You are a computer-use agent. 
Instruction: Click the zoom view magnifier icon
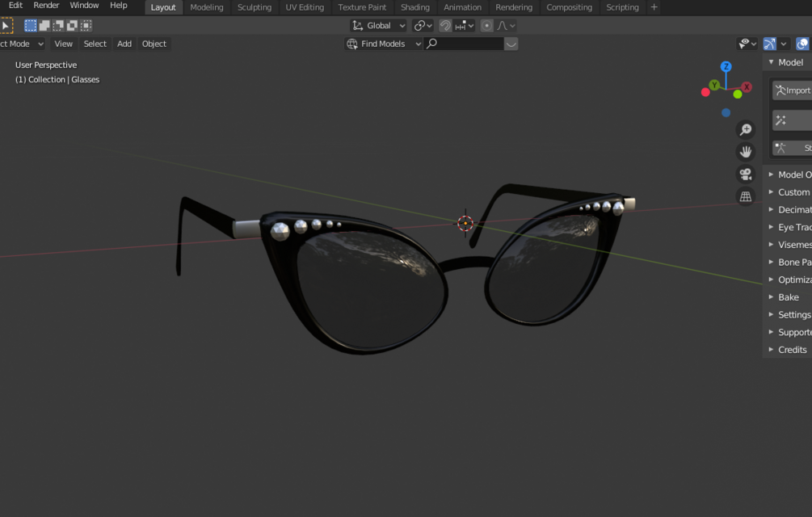pyautogui.click(x=745, y=129)
